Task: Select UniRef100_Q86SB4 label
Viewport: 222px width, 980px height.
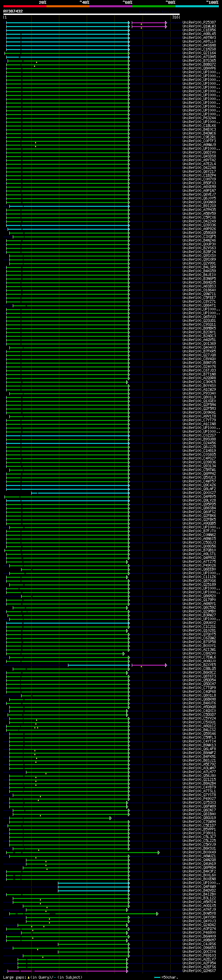Action: pyautogui.click(x=199, y=508)
